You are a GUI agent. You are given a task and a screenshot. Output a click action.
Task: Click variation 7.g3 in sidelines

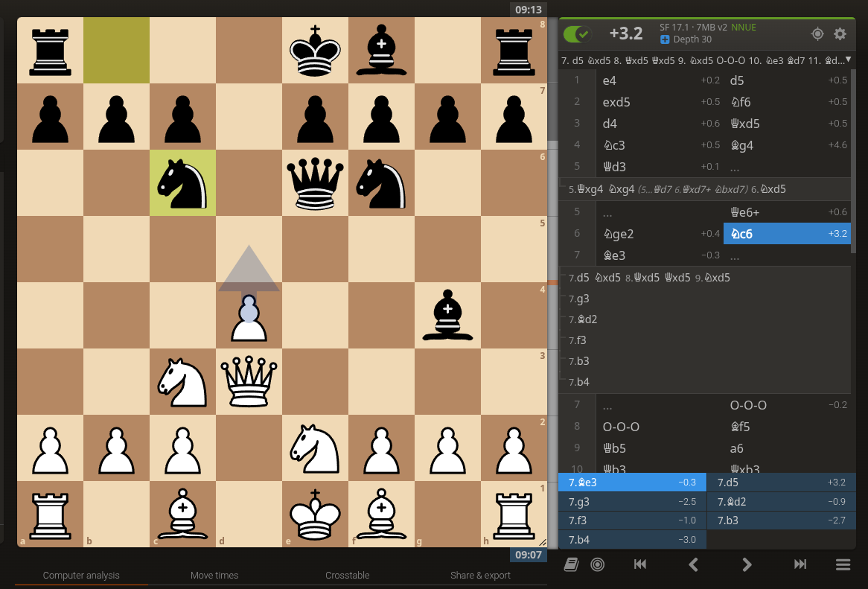tap(579, 299)
